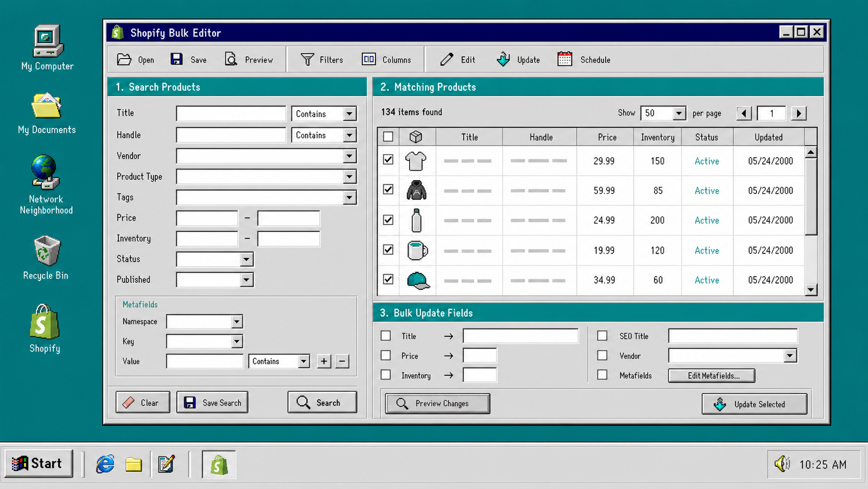Click the cap product thumbnail
Screen dimensions: 868x489
[418, 280]
